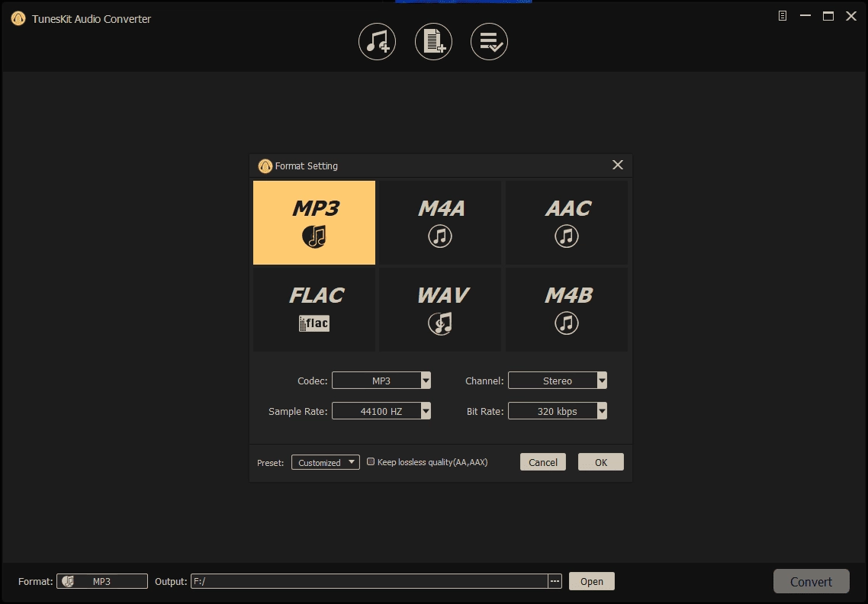Expand the Preset Customized dropdown
Screen dimensions: 868x604
[x=326, y=462]
